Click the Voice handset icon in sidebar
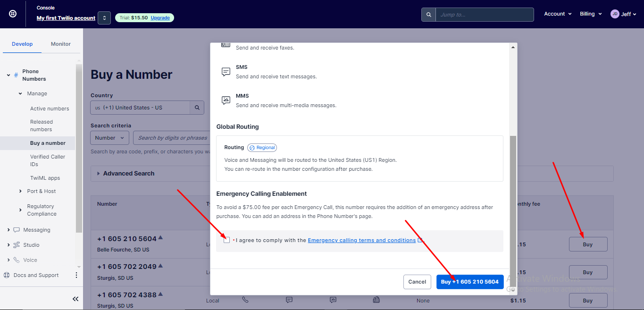 coord(17,260)
